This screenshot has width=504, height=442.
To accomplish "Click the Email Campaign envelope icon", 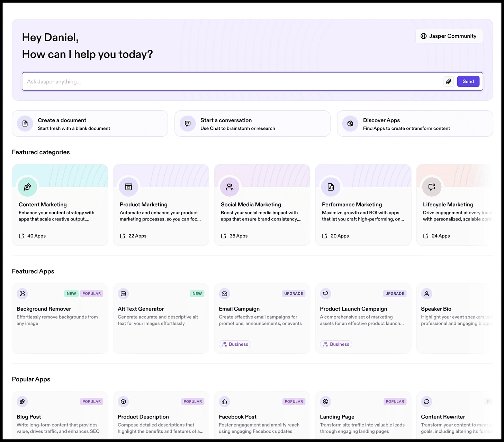I will (x=224, y=294).
